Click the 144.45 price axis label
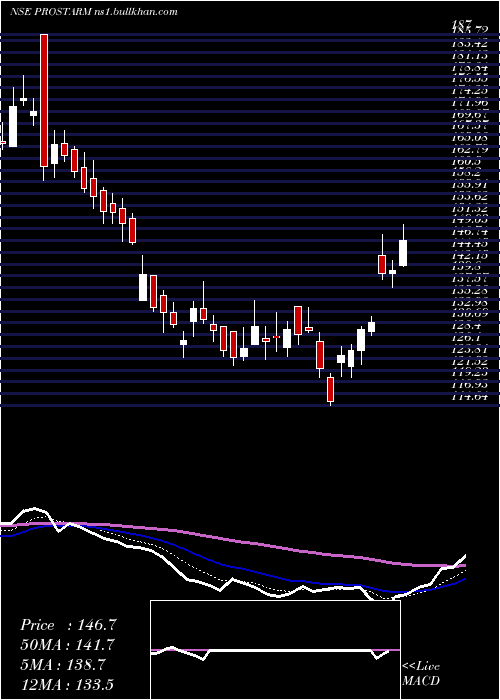The width and height of the screenshot is (500, 700). coord(469,243)
